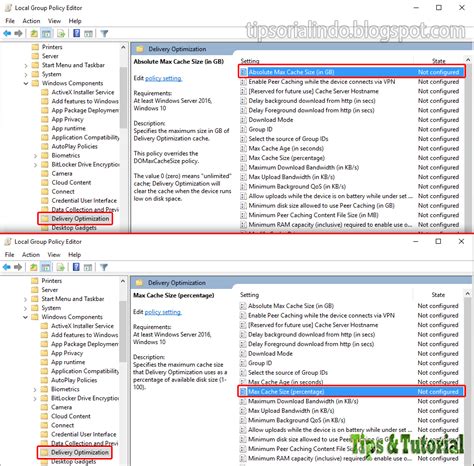Select Absolute Max Cache Size (in GB) in the top list
The height and width of the screenshot is (466, 474).
click(352, 72)
